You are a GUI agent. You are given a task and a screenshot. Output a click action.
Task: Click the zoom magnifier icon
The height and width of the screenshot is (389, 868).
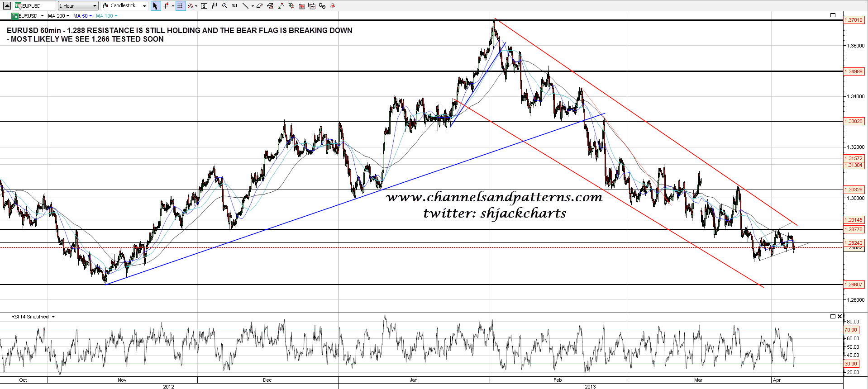[x=224, y=6]
